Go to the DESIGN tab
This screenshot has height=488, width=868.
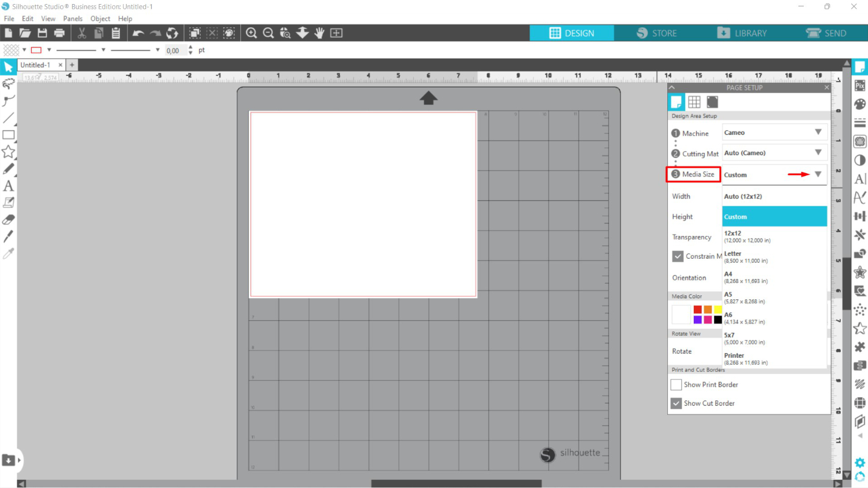572,33
